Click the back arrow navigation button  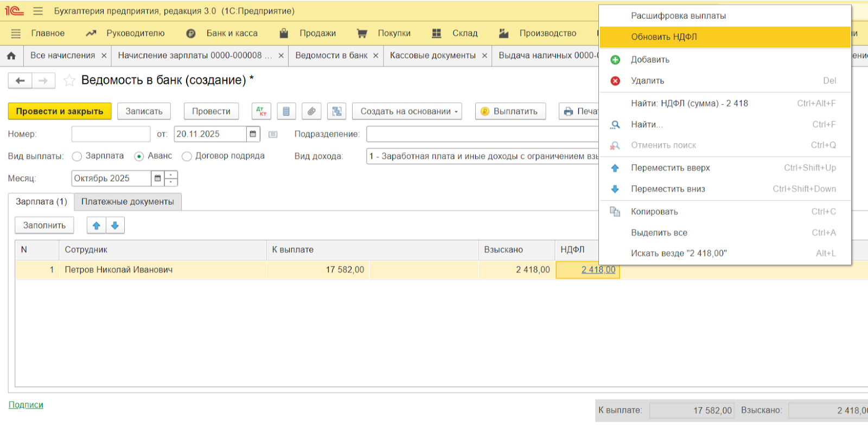point(20,81)
